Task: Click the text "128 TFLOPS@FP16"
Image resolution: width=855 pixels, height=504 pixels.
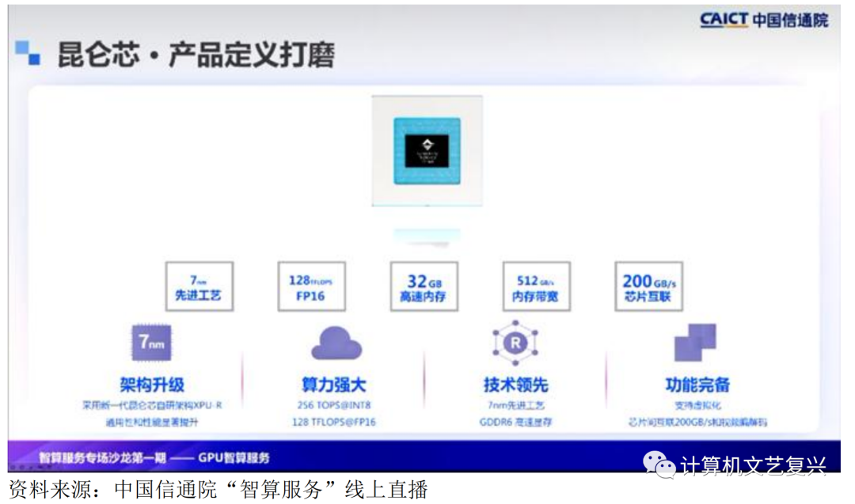Action: [334, 422]
